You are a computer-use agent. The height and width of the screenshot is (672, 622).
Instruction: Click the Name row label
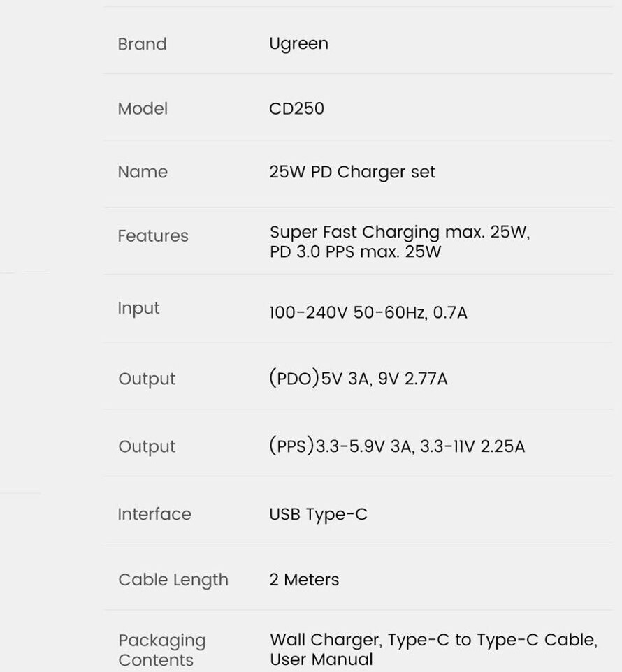coord(143,172)
